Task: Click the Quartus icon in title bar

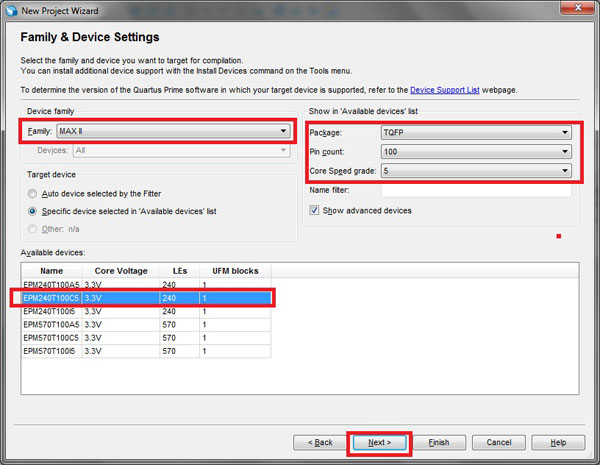Action: 12,11
